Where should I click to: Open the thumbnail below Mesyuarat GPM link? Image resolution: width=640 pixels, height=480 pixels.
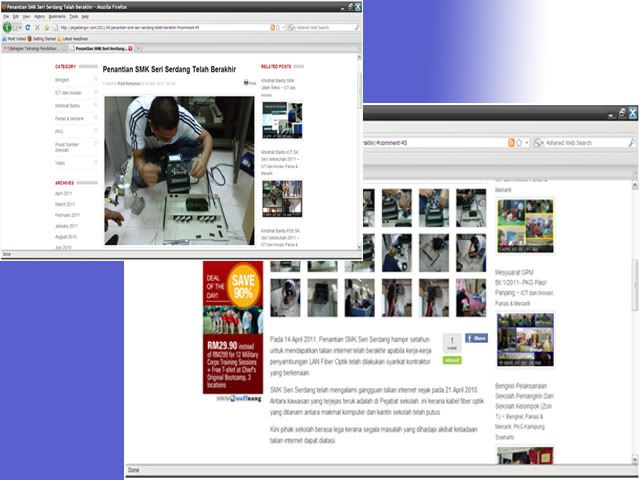point(525,339)
